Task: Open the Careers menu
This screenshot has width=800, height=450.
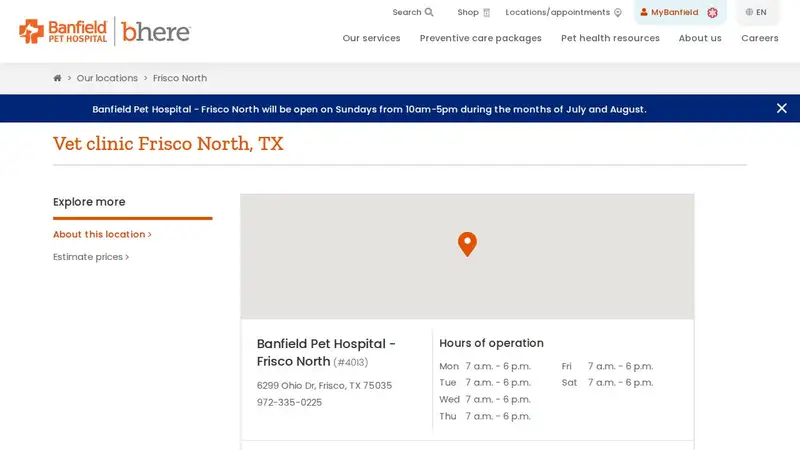Action: (760, 38)
